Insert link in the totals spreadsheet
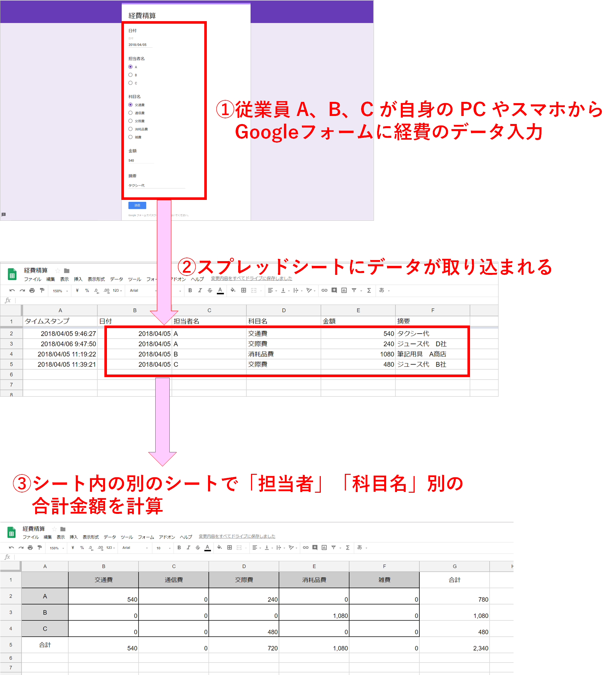The image size is (616, 675). tap(305, 548)
